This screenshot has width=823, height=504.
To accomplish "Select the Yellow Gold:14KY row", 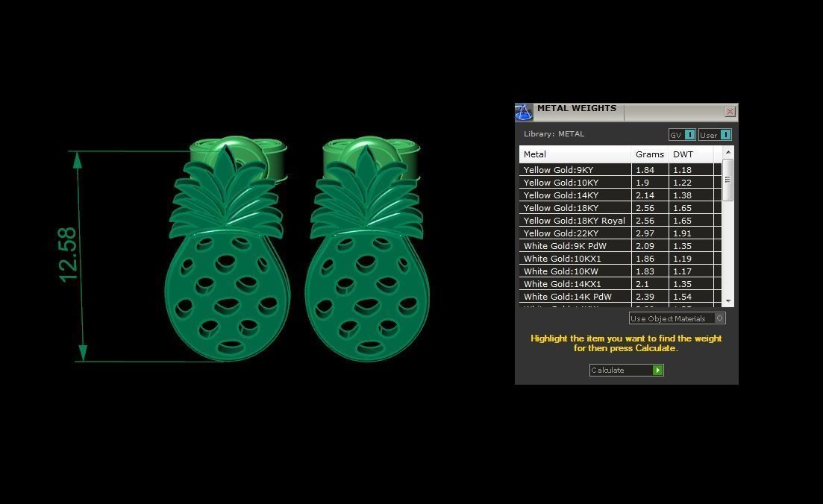I will click(x=620, y=195).
